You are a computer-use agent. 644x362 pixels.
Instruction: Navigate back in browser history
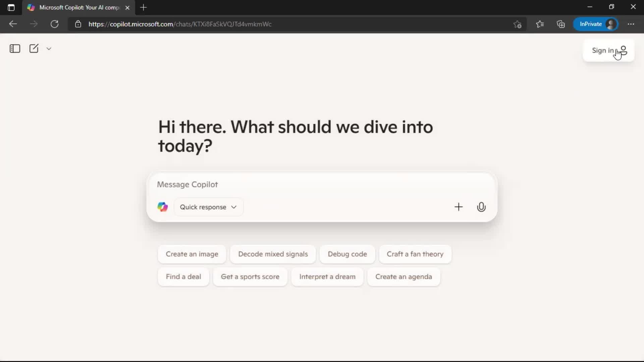[13, 24]
